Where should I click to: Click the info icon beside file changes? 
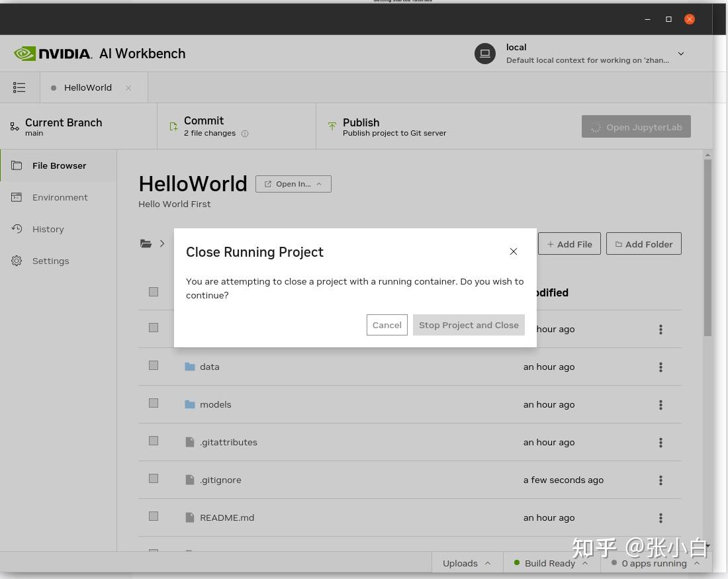[x=244, y=133]
